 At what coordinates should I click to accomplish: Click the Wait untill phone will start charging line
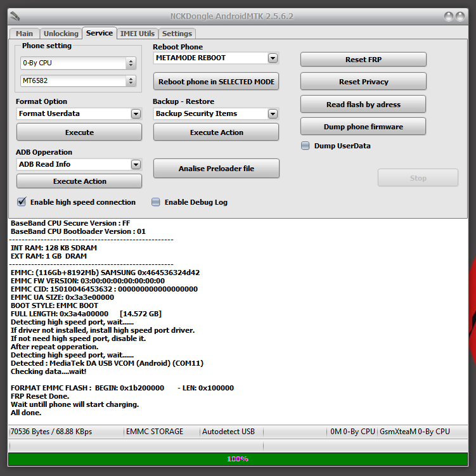tap(75, 404)
